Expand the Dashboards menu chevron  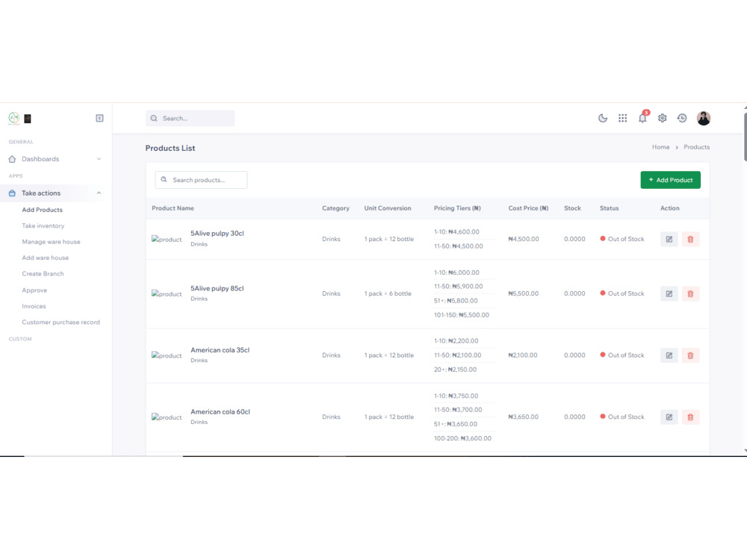click(x=99, y=159)
